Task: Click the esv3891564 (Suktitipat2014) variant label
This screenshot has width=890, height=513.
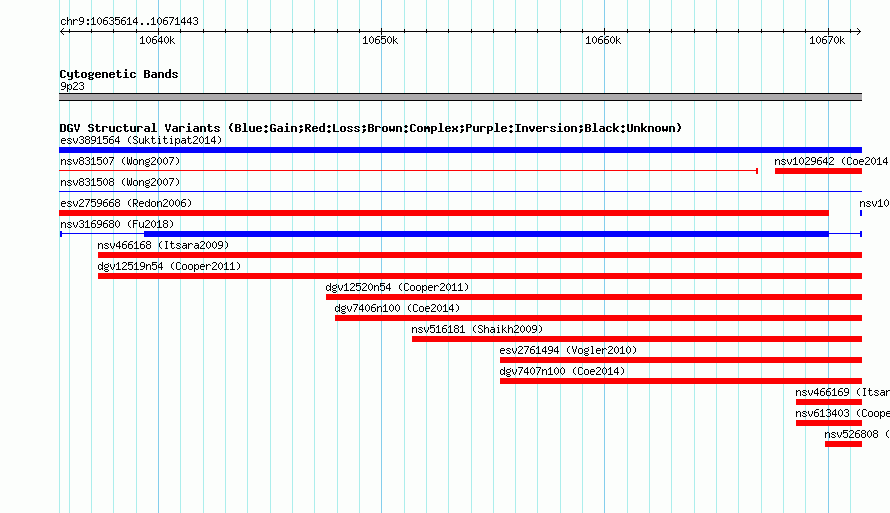Action: click(141, 140)
